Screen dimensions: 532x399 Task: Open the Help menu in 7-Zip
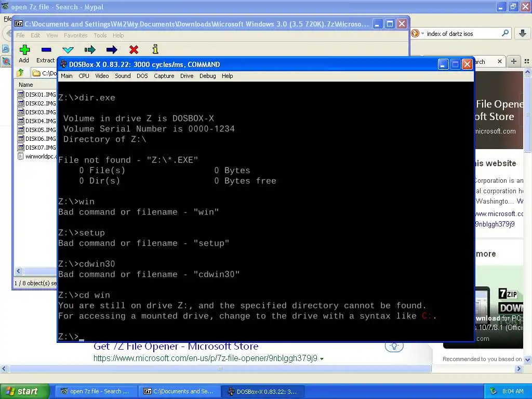118,35
